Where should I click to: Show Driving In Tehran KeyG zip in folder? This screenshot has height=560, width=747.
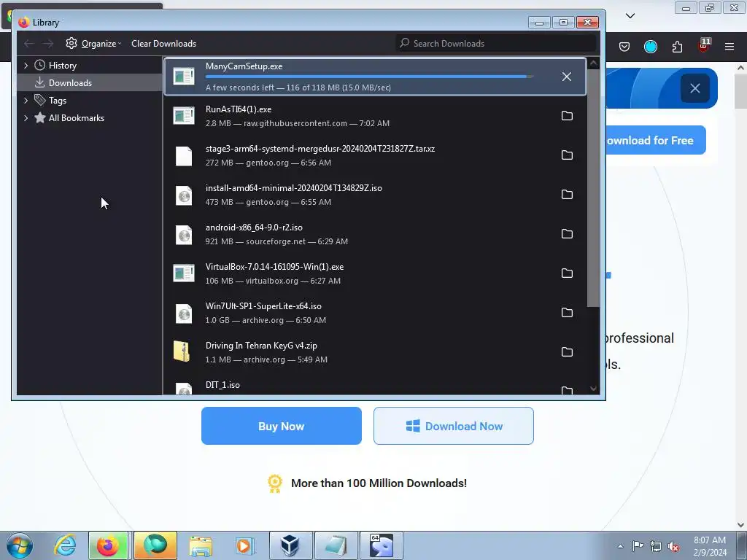pyautogui.click(x=567, y=352)
